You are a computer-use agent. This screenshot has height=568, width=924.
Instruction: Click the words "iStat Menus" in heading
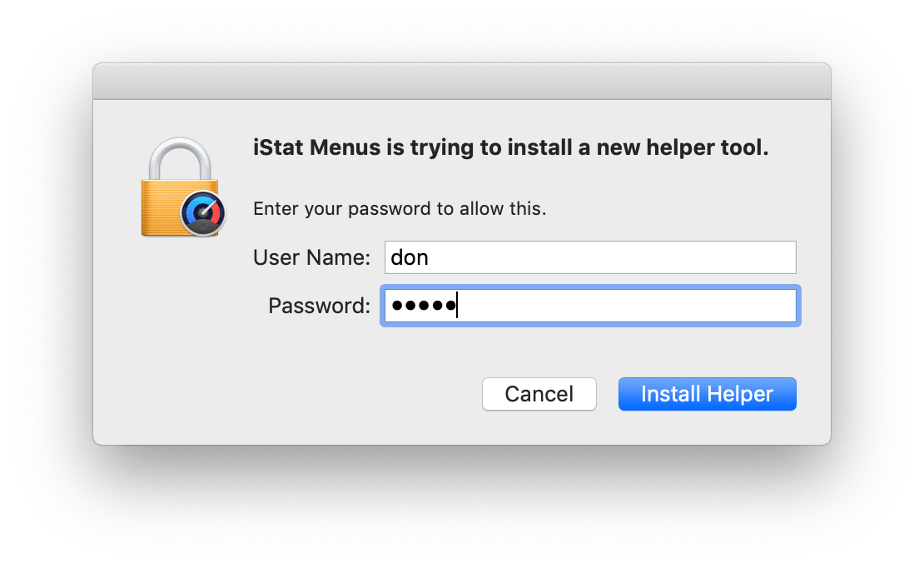[317, 147]
